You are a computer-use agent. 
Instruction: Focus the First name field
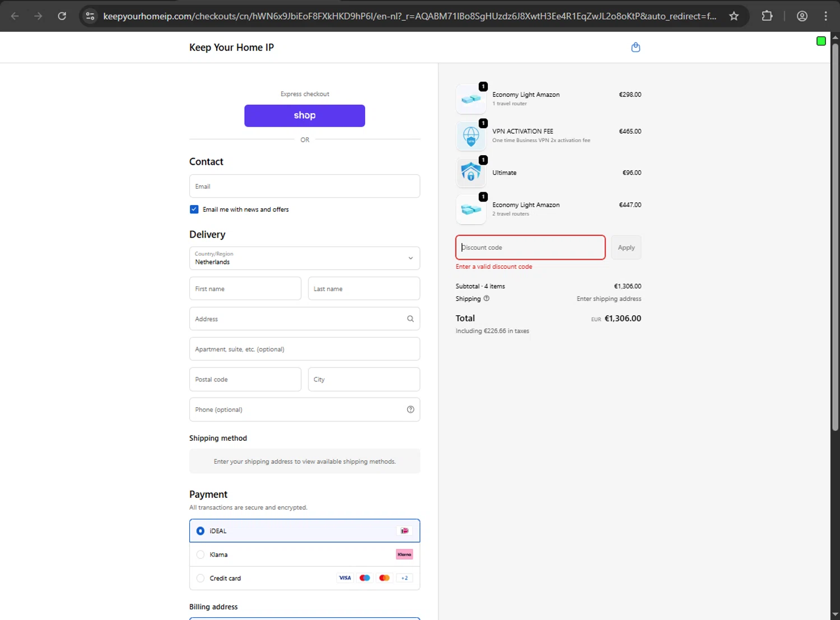click(x=245, y=288)
